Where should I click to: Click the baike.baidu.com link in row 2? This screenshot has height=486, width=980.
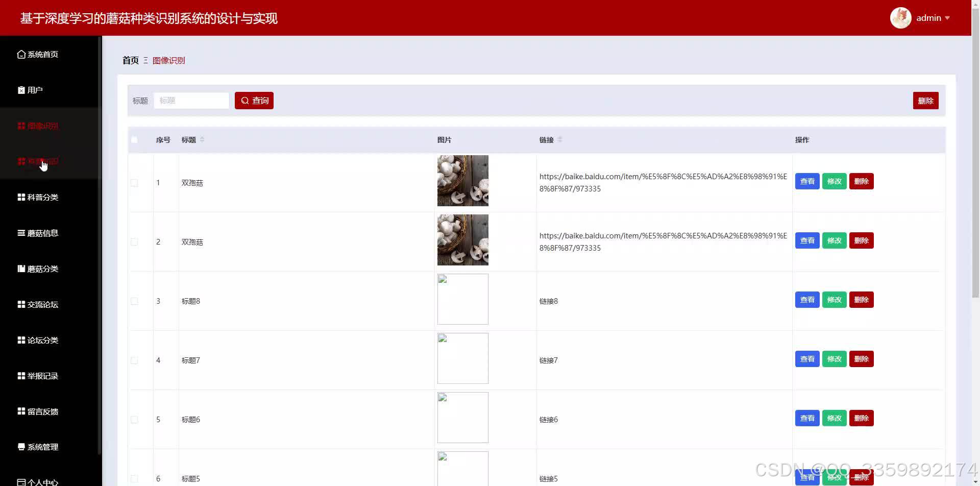click(x=663, y=242)
